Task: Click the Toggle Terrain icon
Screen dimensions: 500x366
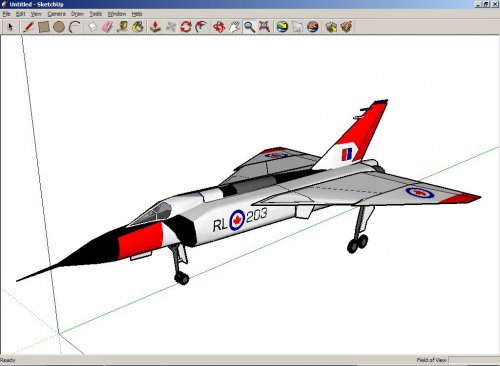Action: coord(298,27)
